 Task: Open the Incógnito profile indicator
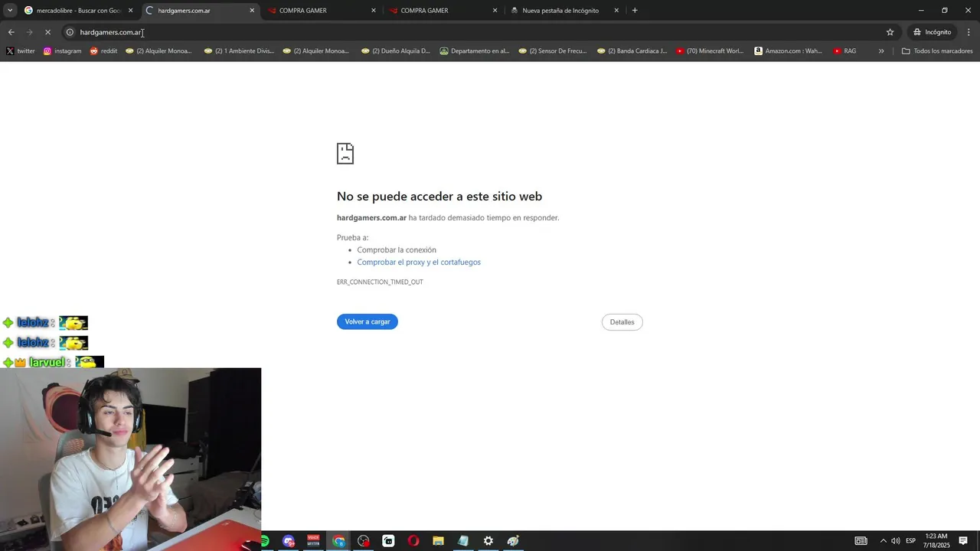pos(932,32)
